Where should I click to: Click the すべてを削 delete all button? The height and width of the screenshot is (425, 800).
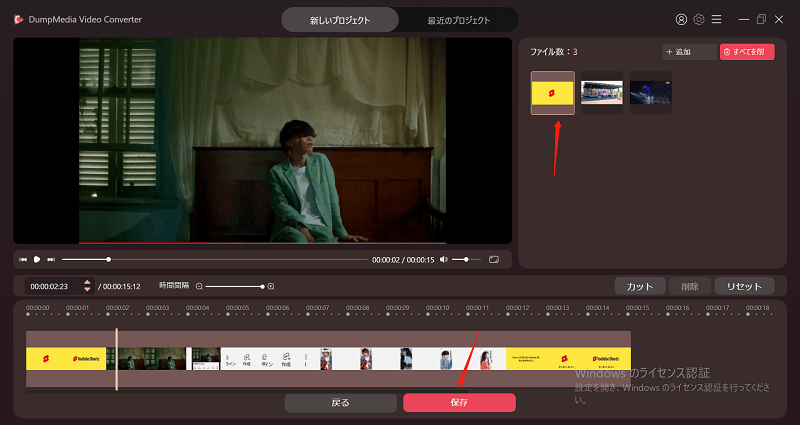click(x=747, y=52)
